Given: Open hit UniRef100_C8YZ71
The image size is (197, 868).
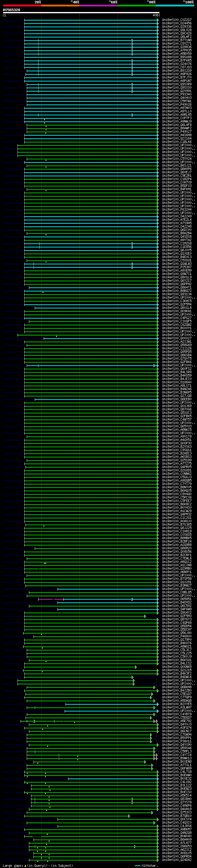Looking at the screenshot, I should (177, 43).
